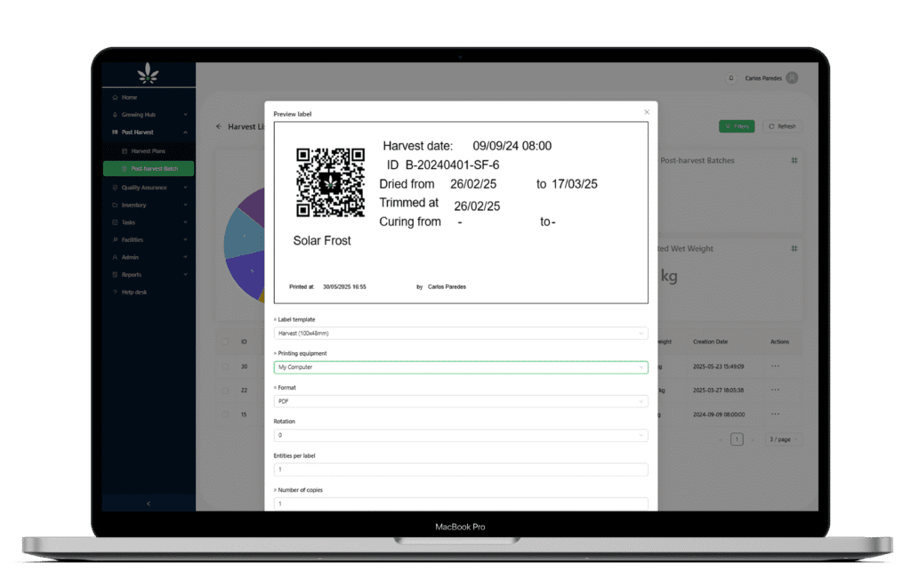Click the back arrow beside Harvest List

pyautogui.click(x=219, y=126)
